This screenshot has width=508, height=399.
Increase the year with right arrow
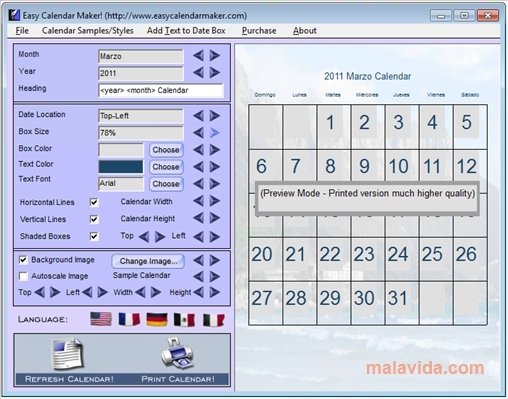pyautogui.click(x=215, y=72)
